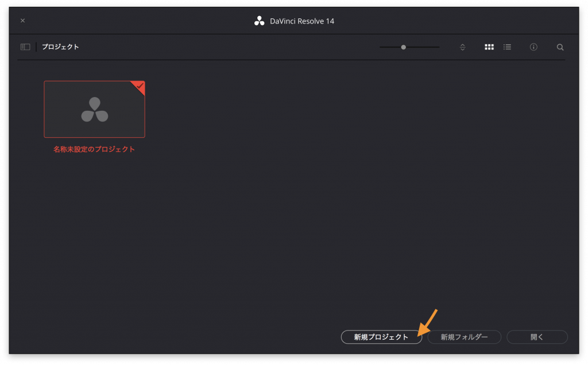
Task: Click the 新規フォルダー button
Action: coord(464,337)
